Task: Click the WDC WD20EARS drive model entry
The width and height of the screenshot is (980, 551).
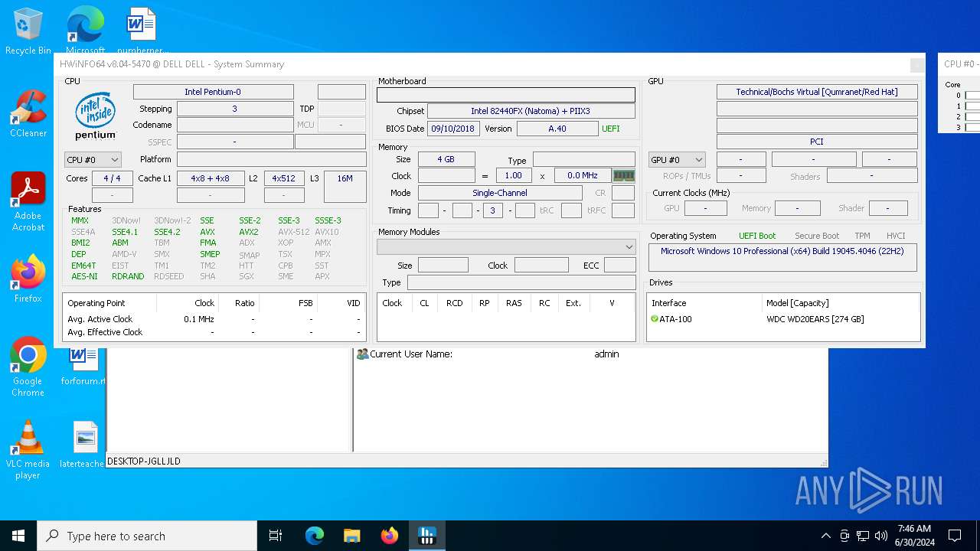Action: coord(815,319)
